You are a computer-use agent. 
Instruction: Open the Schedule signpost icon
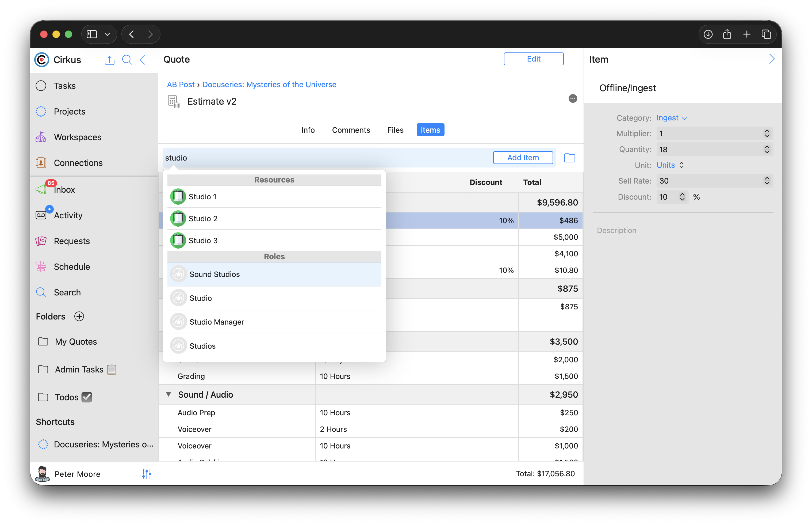coord(41,267)
